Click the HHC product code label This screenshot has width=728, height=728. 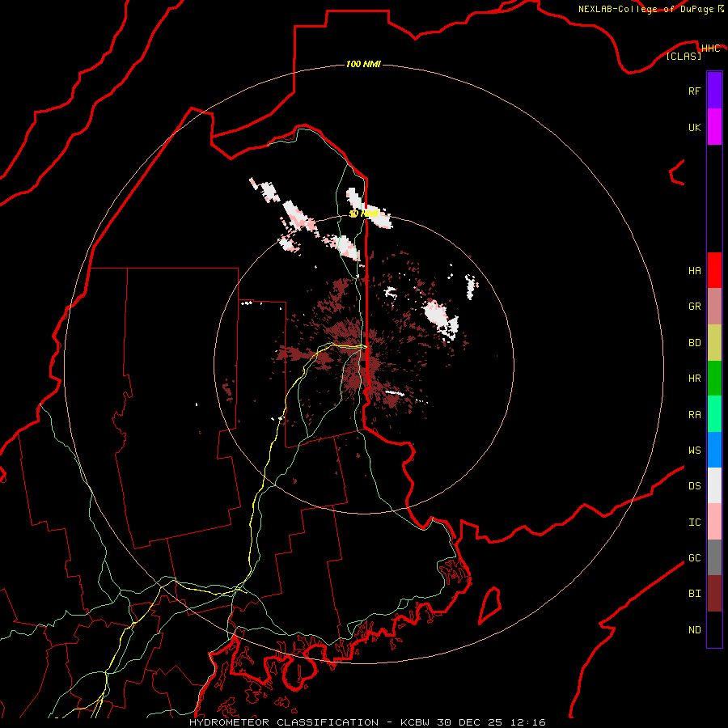click(x=710, y=49)
